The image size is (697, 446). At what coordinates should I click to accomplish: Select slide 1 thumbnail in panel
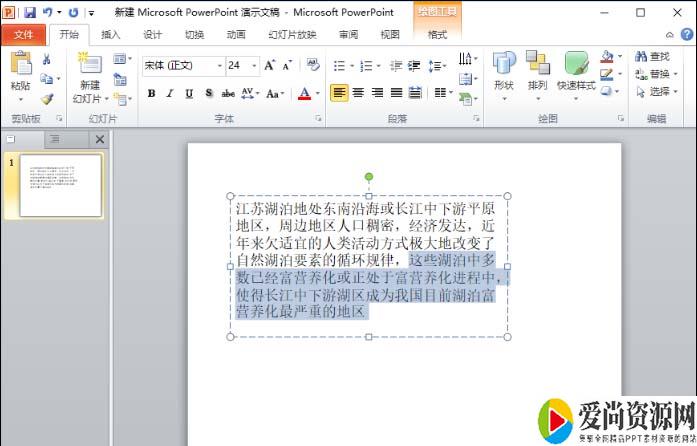tap(60, 186)
